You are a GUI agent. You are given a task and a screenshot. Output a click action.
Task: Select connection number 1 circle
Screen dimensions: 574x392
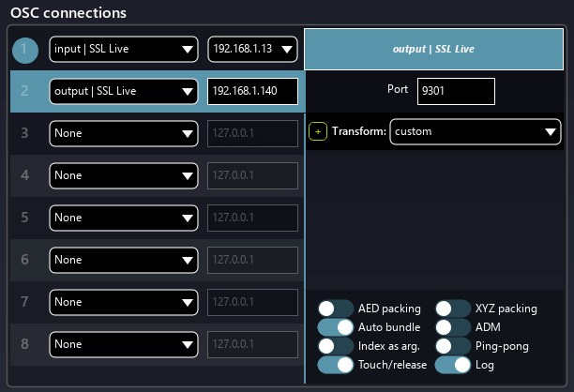pyautogui.click(x=26, y=49)
